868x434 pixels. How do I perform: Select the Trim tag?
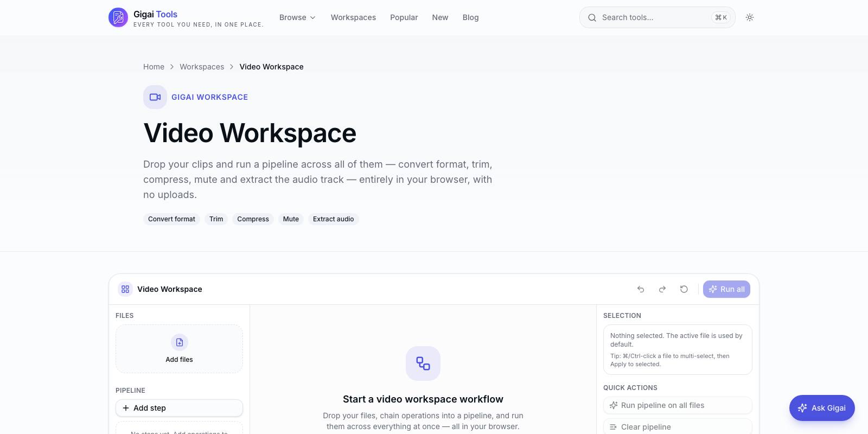tap(216, 219)
